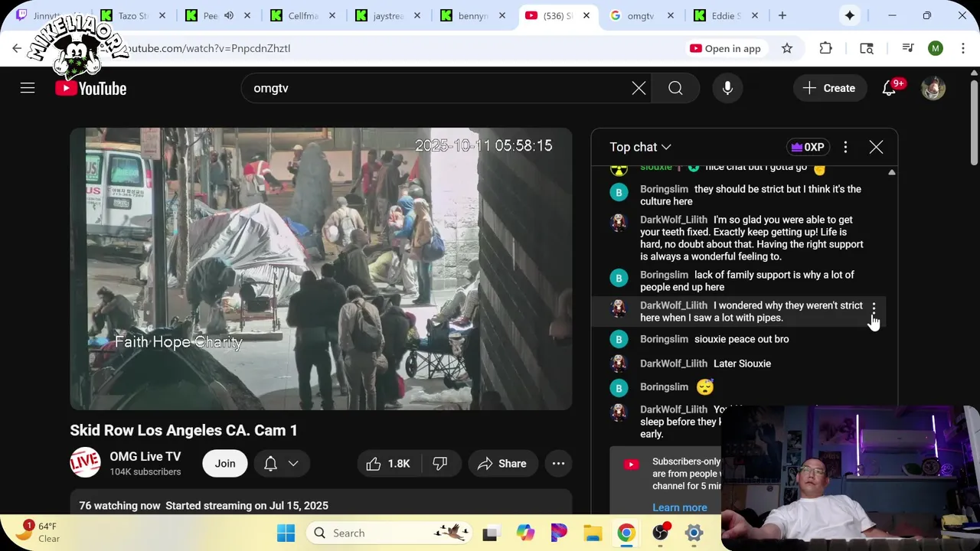Click DarkWolf_Lilith avatar on teeth fixed message
Image resolution: width=980 pixels, height=551 pixels.
point(619,223)
